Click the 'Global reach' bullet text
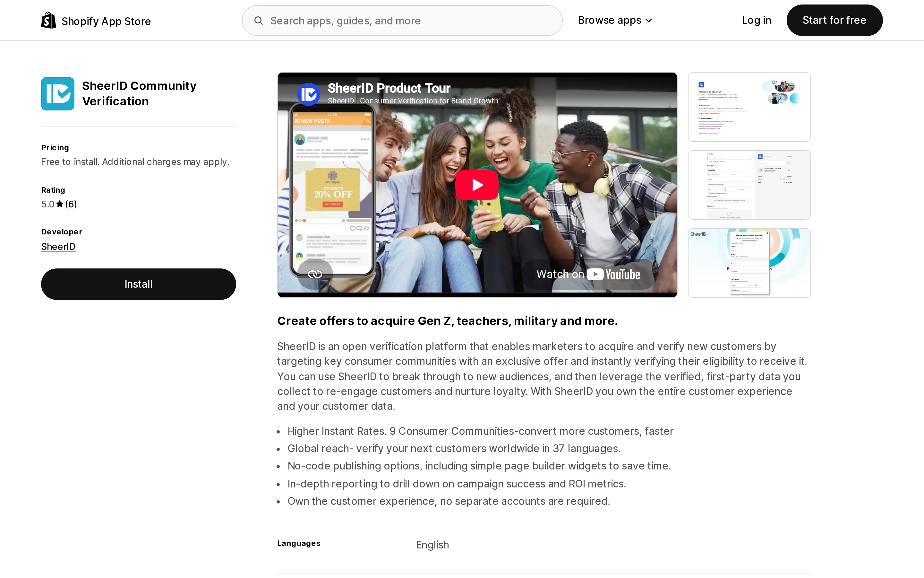The height and width of the screenshot is (578, 924). (x=454, y=448)
